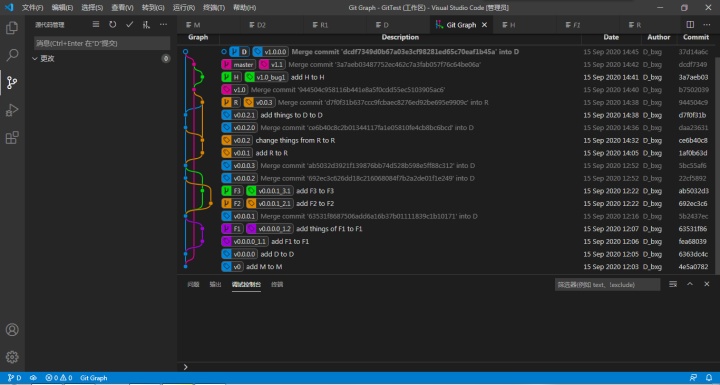Viewport: 720px width, 385px height.
Task: Click the VS Code logo in title bar
Action: click(x=9, y=7)
